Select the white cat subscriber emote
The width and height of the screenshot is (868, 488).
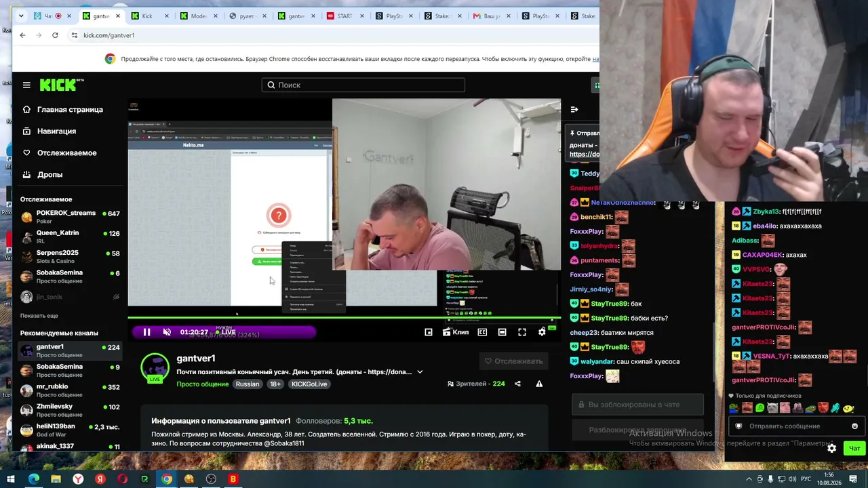coord(772,408)
